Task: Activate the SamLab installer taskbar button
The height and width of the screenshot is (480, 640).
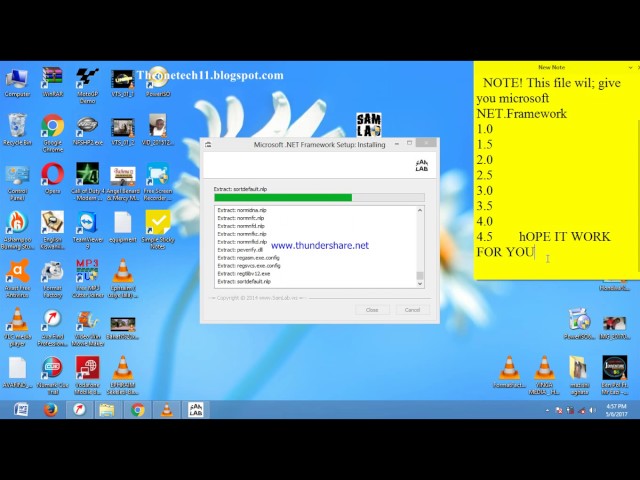Action: coord(196,409)
